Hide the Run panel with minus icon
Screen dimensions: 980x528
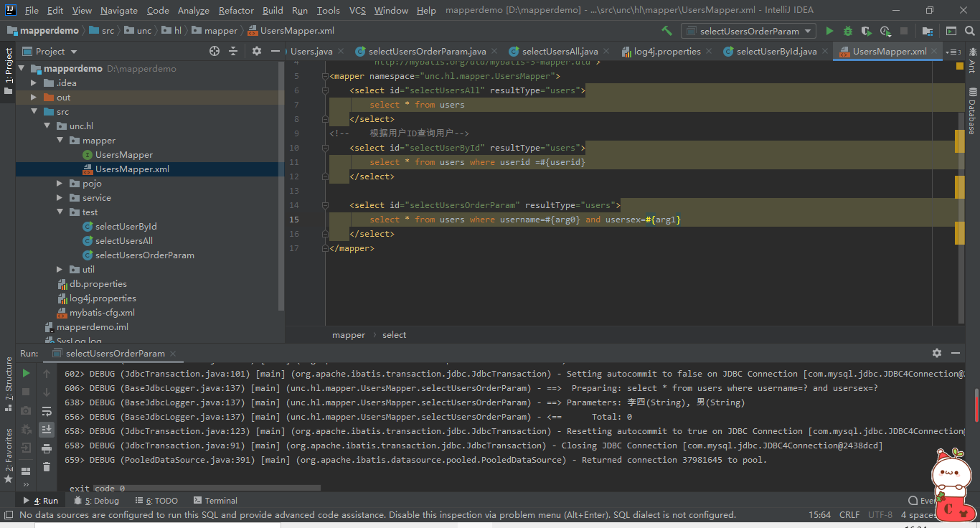pos(956,353)
